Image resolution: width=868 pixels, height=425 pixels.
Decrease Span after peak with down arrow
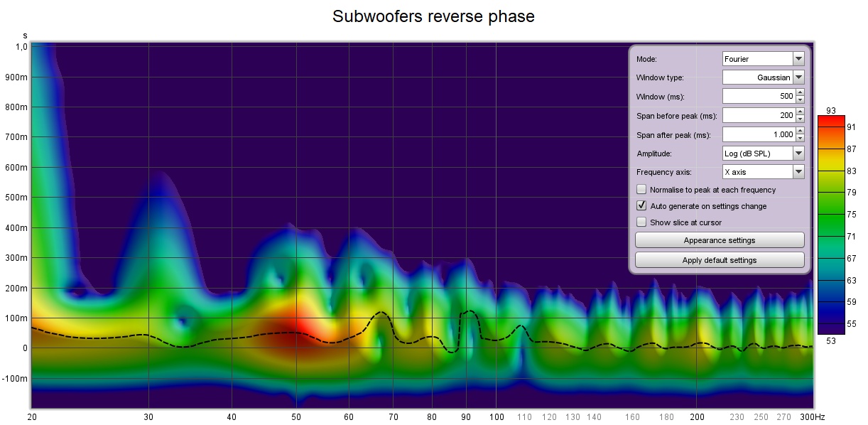(801, 139)
